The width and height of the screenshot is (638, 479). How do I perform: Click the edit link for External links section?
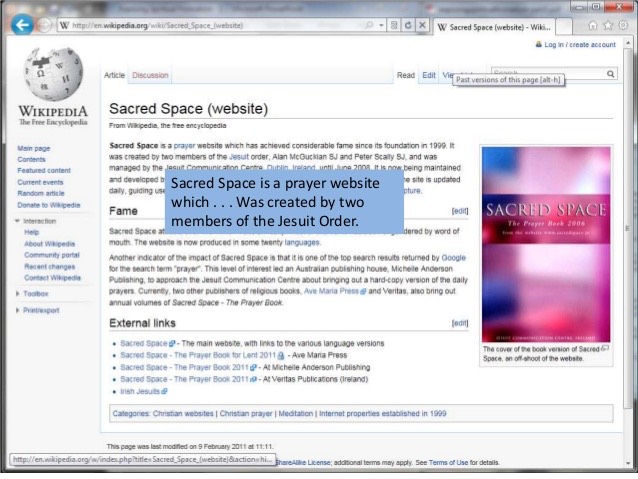click(460, 323)
